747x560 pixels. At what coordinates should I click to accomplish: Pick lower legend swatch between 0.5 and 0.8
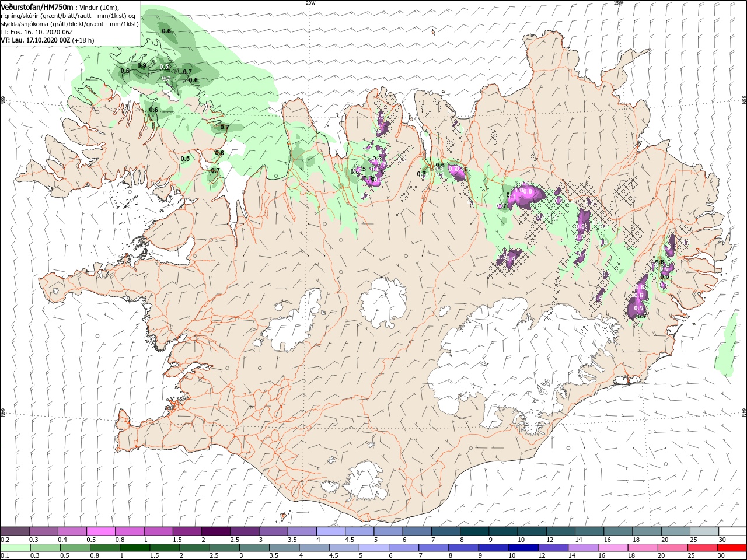[75, 548]
